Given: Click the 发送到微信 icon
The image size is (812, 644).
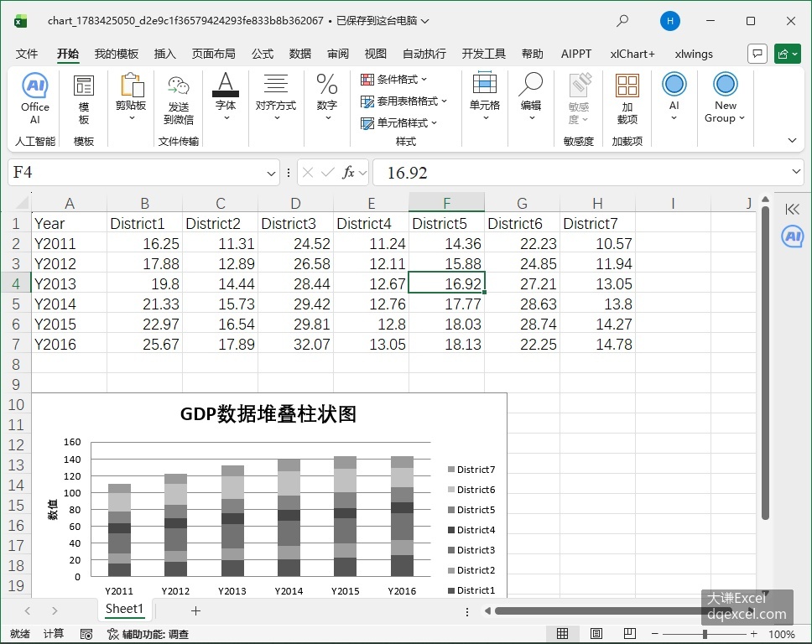Looking at the screenshot, I should tap(178, 100).
